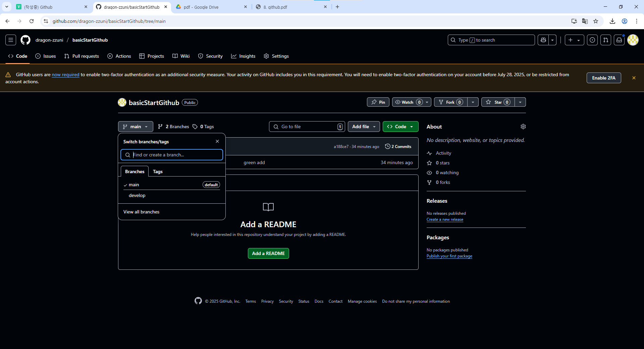Open the Terms link in footer
The width and height of the screenshot is (644, 349).
click(251, 301)
